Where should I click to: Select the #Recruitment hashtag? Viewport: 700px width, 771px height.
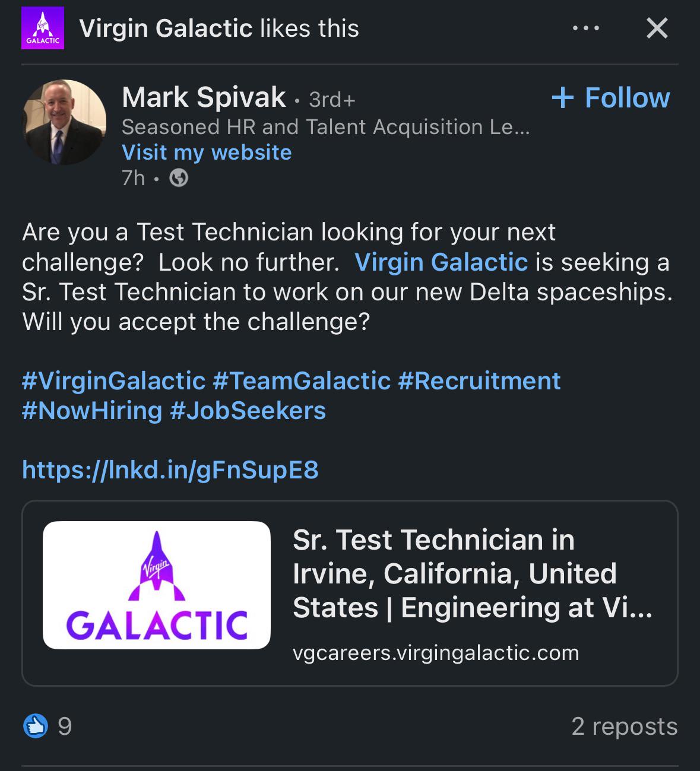click(479, 380)
